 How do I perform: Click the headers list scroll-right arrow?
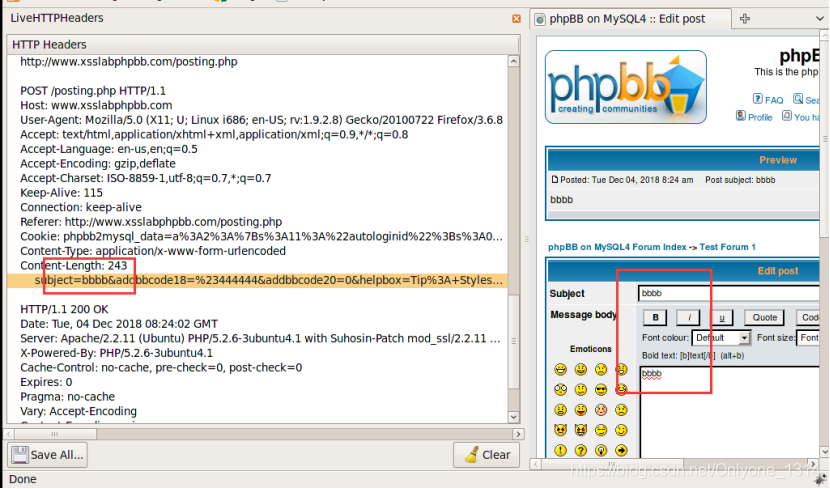pyautogui.click(x=518, y=434)
